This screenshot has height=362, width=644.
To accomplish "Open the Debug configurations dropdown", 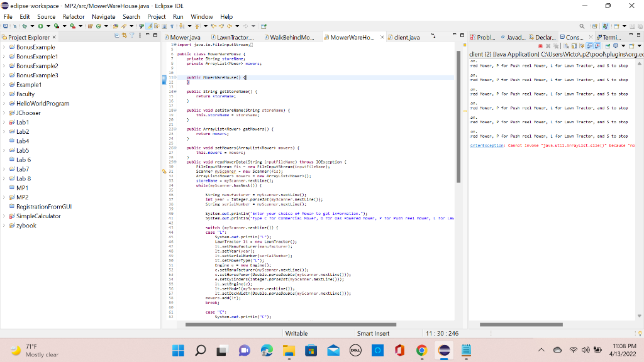I will [x=32, y=26].
